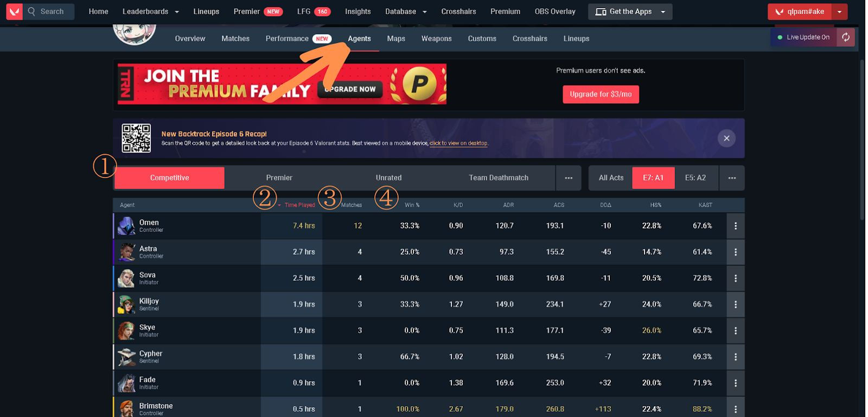Click the Brimstone agent portrait
This screenshot has width=868, height=417.
tap(126, 408)
